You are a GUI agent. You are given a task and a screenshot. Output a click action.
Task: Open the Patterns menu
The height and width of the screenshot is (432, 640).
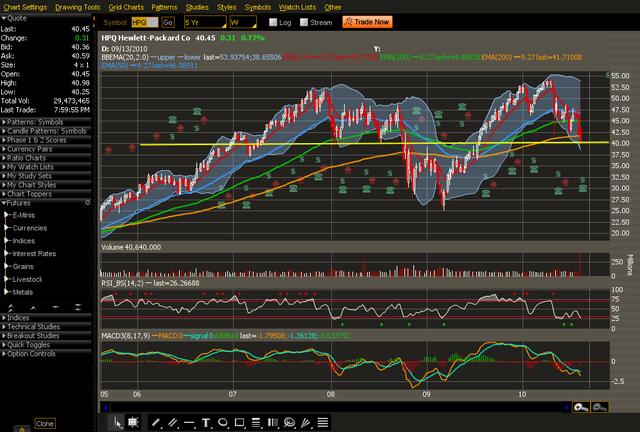(164, 7)
